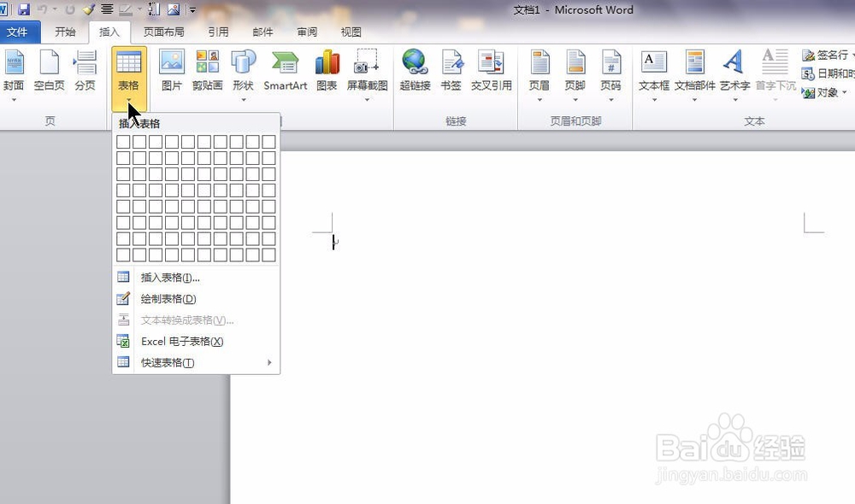The height and width of the screenshot is (504, 855).
Task: Click the bottom-right cell of the table grid
Action: click(268, 255)
